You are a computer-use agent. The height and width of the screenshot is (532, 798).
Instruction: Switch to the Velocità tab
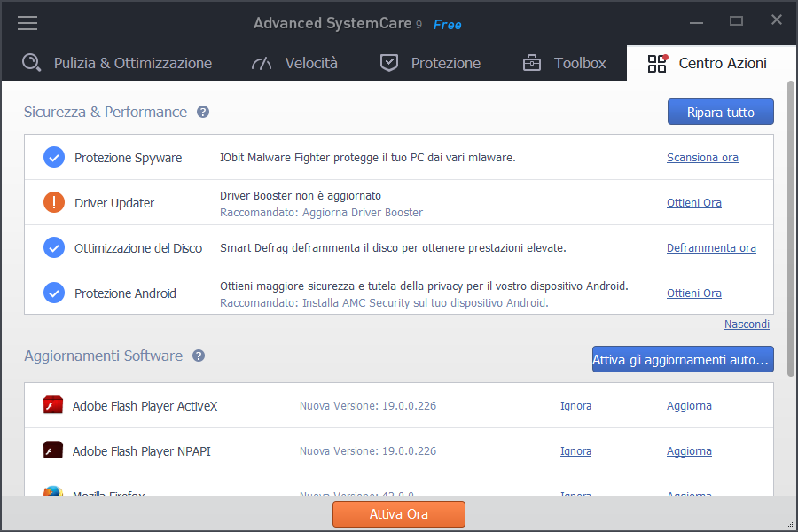295,63
